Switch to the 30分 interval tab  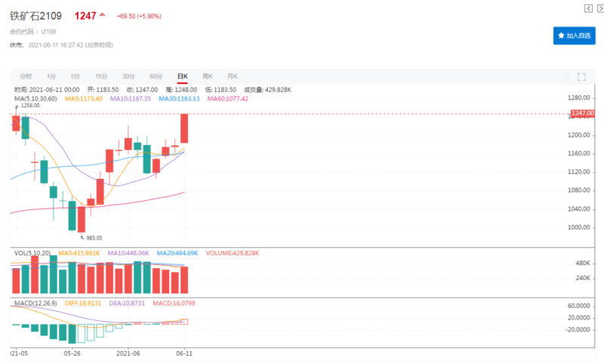128,76
